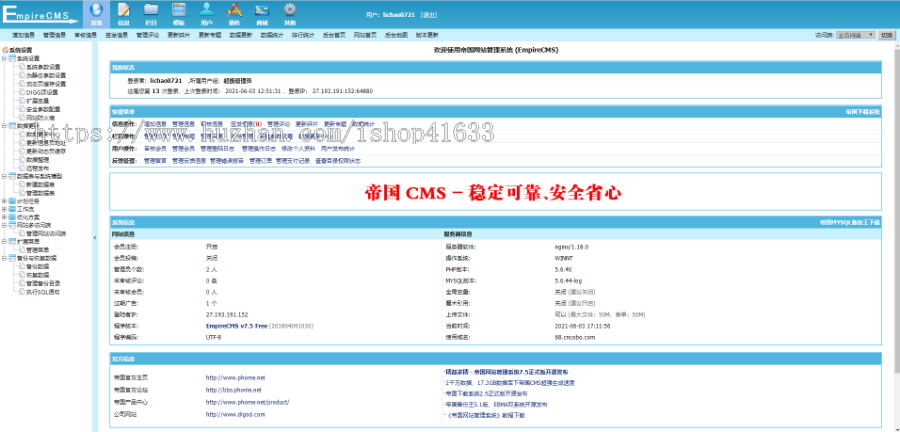Select 管理评论 in secondary menu bar
This screenshot has width=900, height=432.
tap(147, 35)
